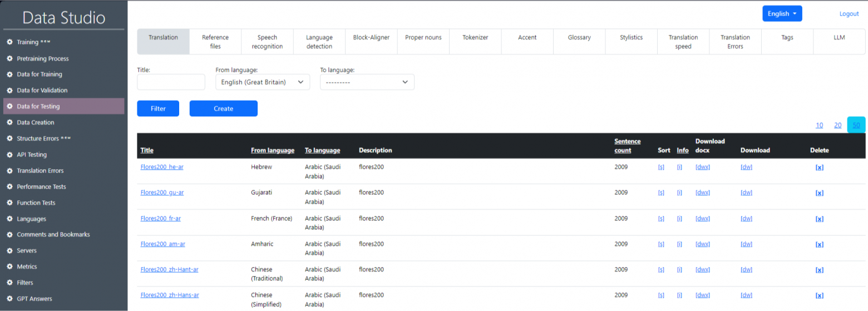Open the Flores200_zh-Hant-ar dataset link
868x311 pixels.
[169, 269]
